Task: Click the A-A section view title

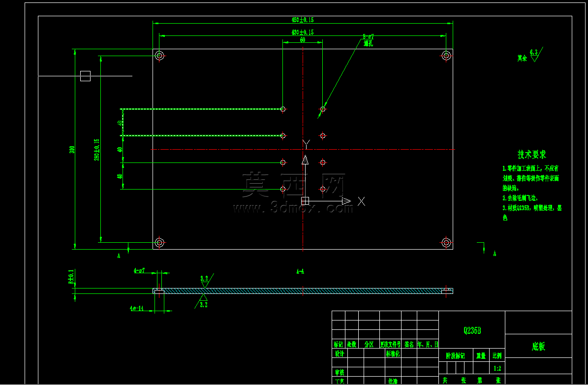Action: pos(300,271)
